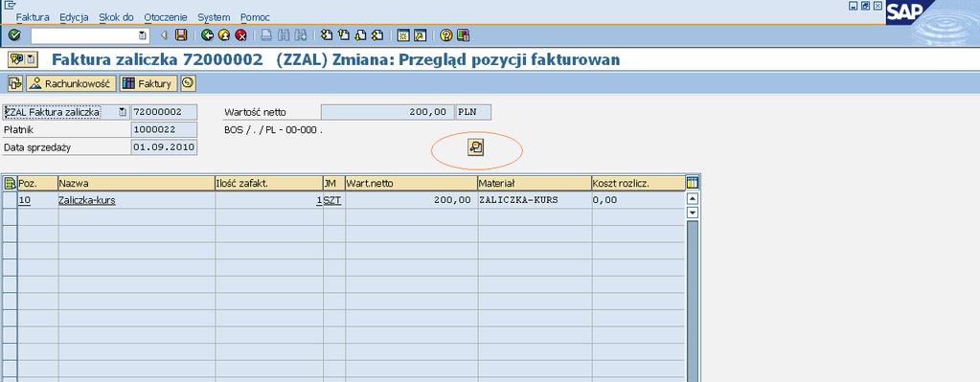Open the command field history dropdown
Screen dimensions: 980x382
pos(143,35)
